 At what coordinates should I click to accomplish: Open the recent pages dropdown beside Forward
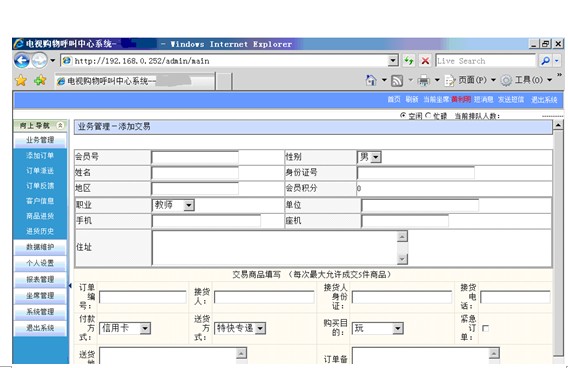tap(53, 60)
